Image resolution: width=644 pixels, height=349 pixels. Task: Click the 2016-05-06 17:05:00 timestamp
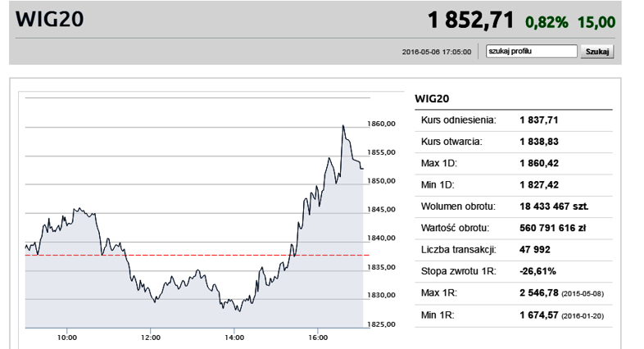[437, 52]
